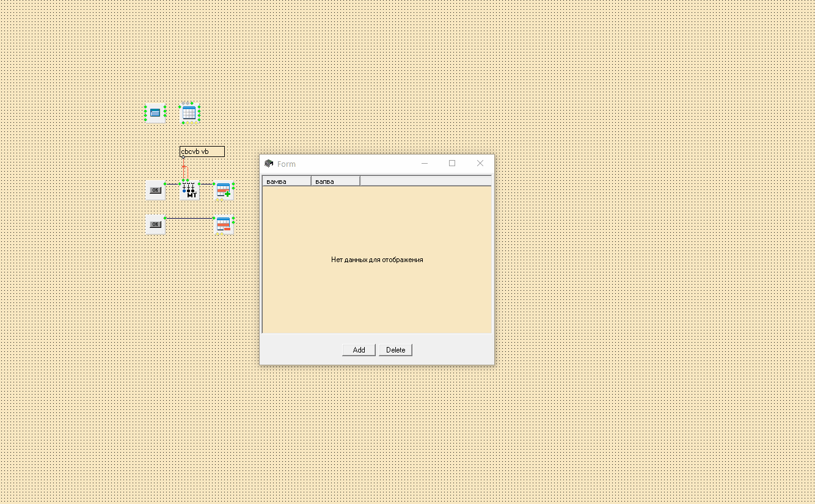The height and width of the screenshot is (504, 815).
Task: Click the "вамва" column header
Action: (x=287, y=181)
